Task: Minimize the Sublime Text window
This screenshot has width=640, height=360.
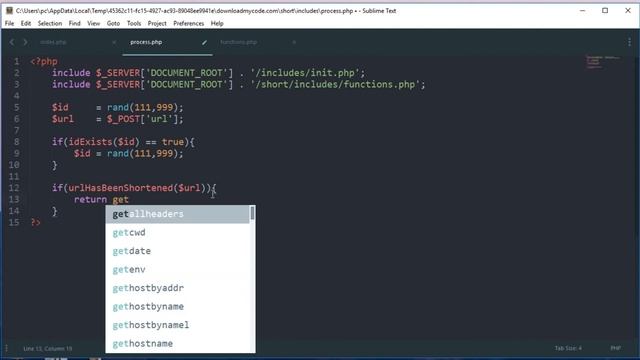Action: point(582,11)
